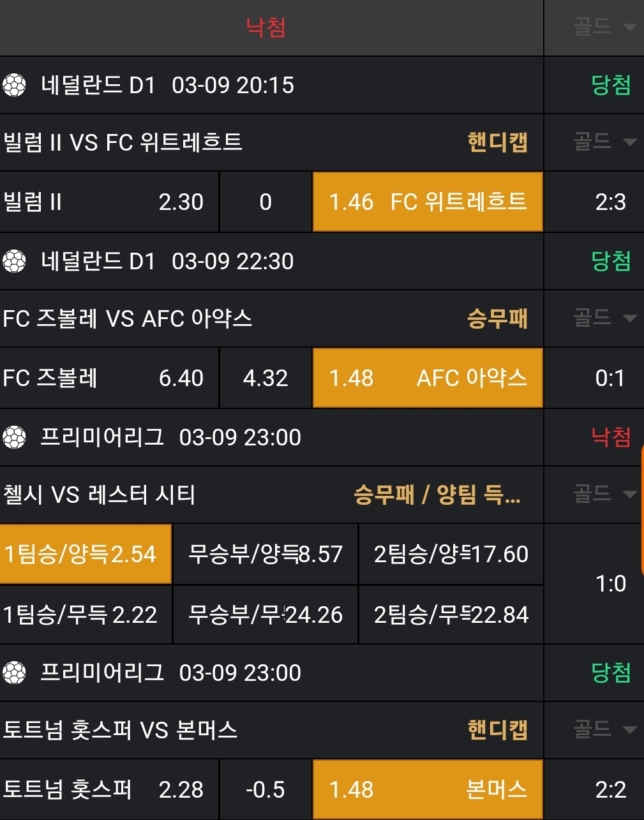Select 본머스 1.48 handicap bet

click(428, 789)
